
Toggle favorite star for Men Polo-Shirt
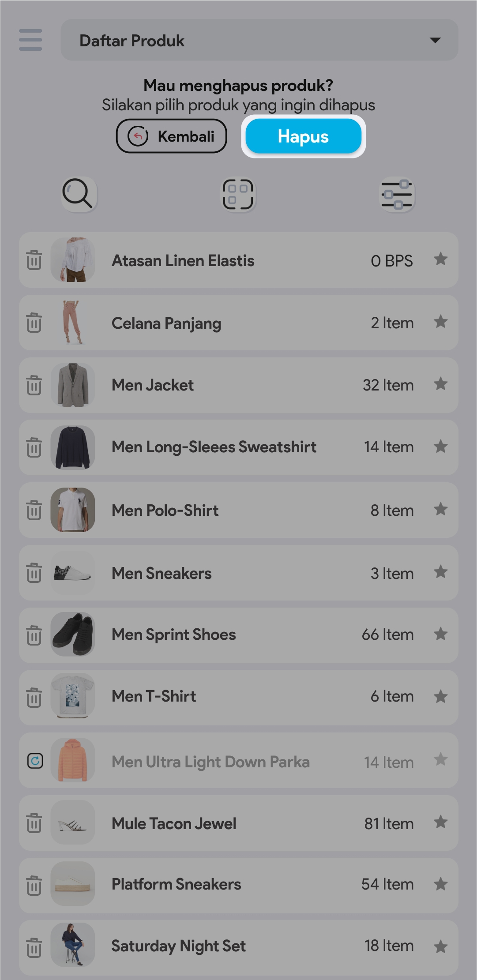[440, 510]
